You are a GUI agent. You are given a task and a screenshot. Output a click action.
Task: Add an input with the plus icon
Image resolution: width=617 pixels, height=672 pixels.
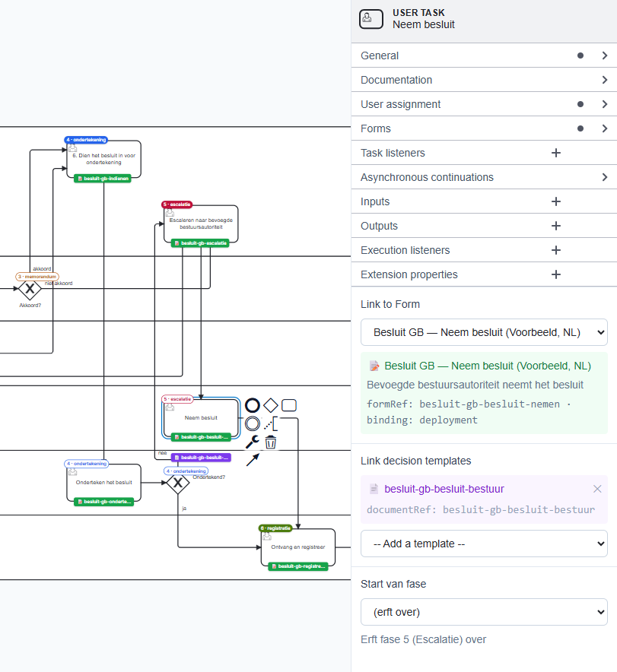tap(555, 201)
